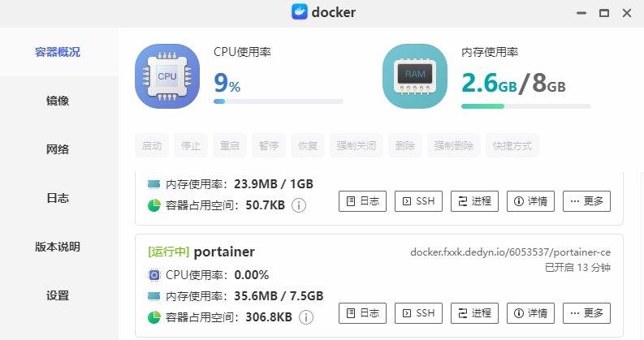The width and height of the screenshot is (644, 340).
Task: Open SSH for the portainer container
Action: click(x=418, y=312)
